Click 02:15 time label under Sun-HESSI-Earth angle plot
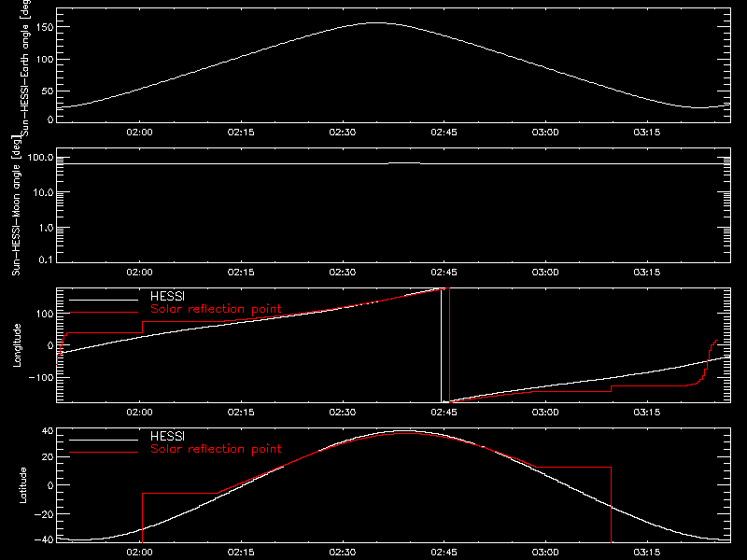 click(x=241, y=133)
